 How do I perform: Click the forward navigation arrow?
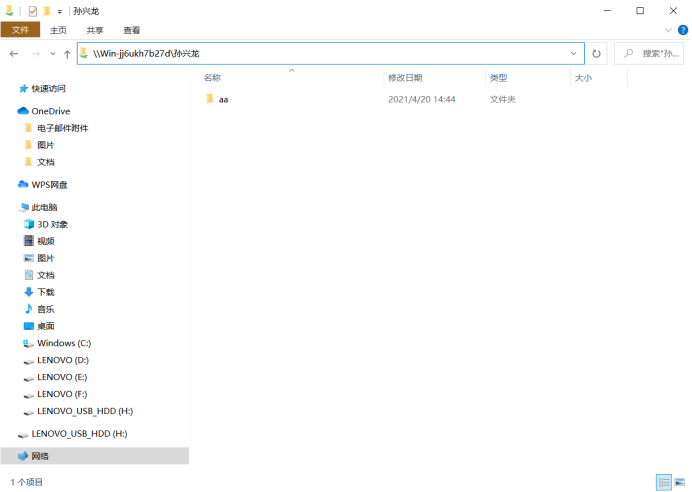36,54
